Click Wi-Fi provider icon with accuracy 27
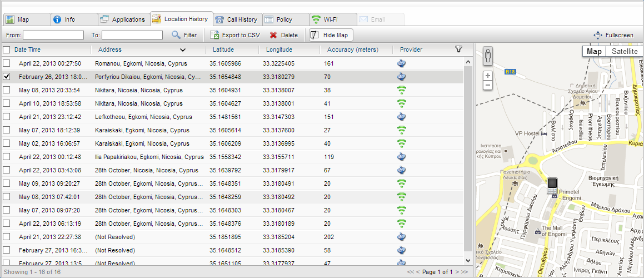This screenshot has width=644, height=278. tap(401, 130)
